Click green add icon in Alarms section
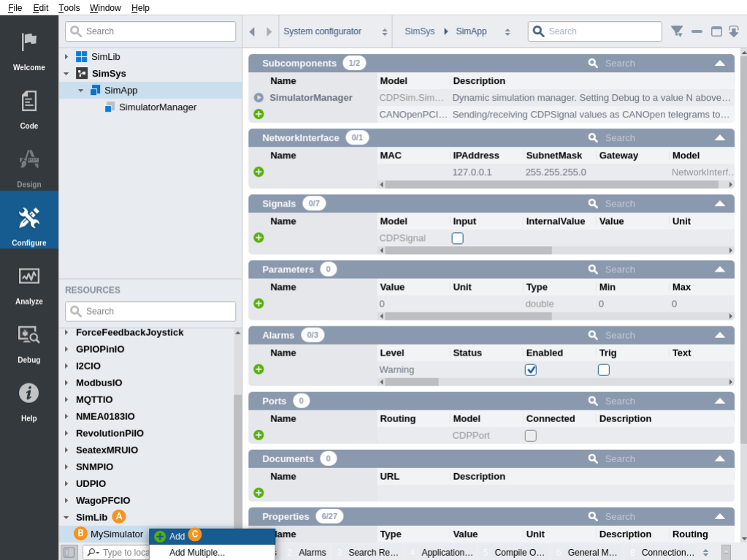This screenshot has width=747, height=560. [x=258, y=369]
